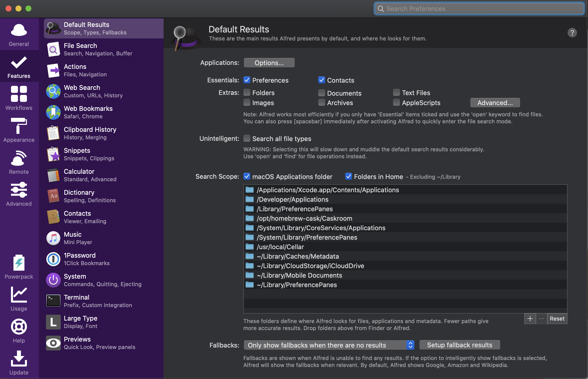Screen dimensions: 588x379
Task: Click the Dictionary book icon
Action: coord(53,196)
